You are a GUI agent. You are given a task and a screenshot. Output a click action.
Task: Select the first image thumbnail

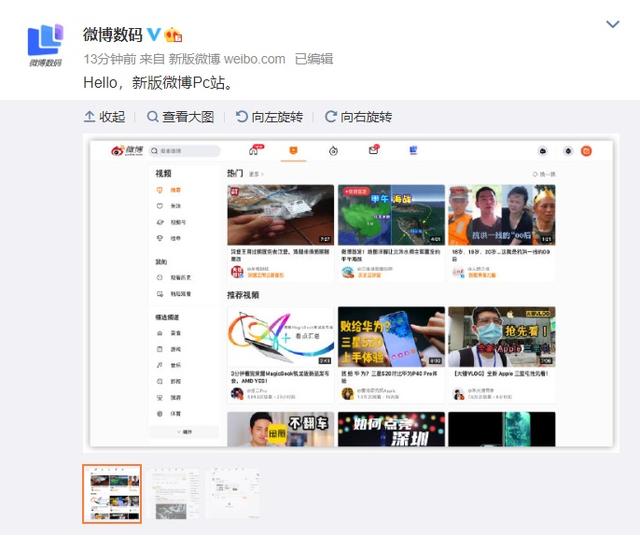(112, 494)
